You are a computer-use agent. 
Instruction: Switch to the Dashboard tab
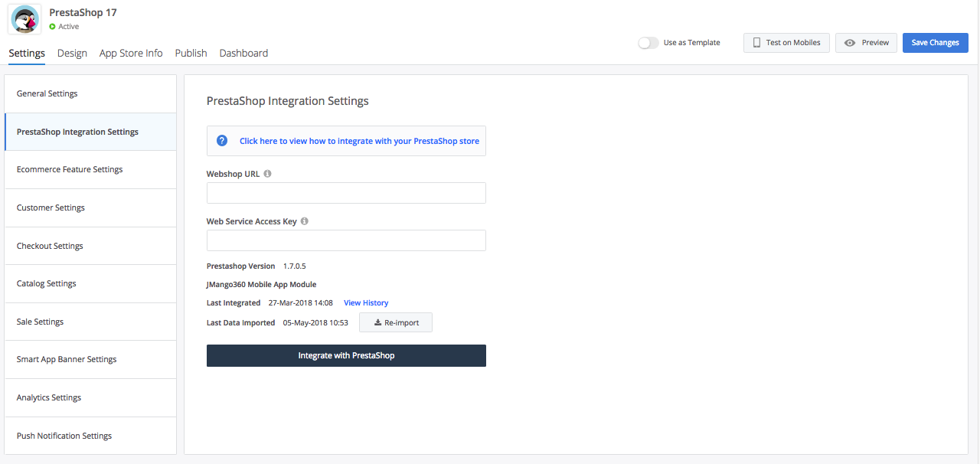[243, 53]
